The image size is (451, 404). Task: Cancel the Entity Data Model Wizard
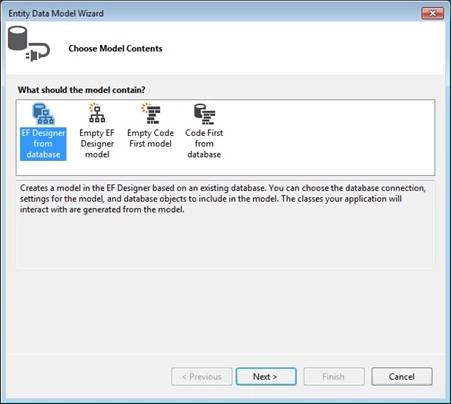click(402, 377)
